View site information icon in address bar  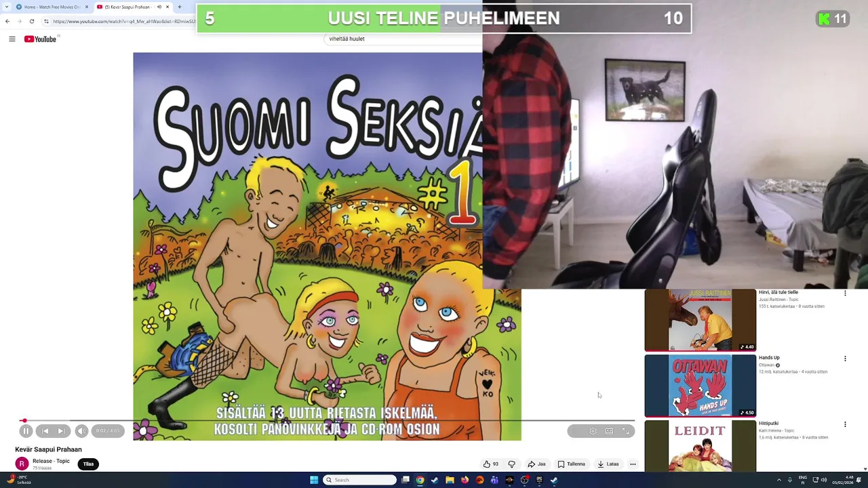[x=46, y=21]
